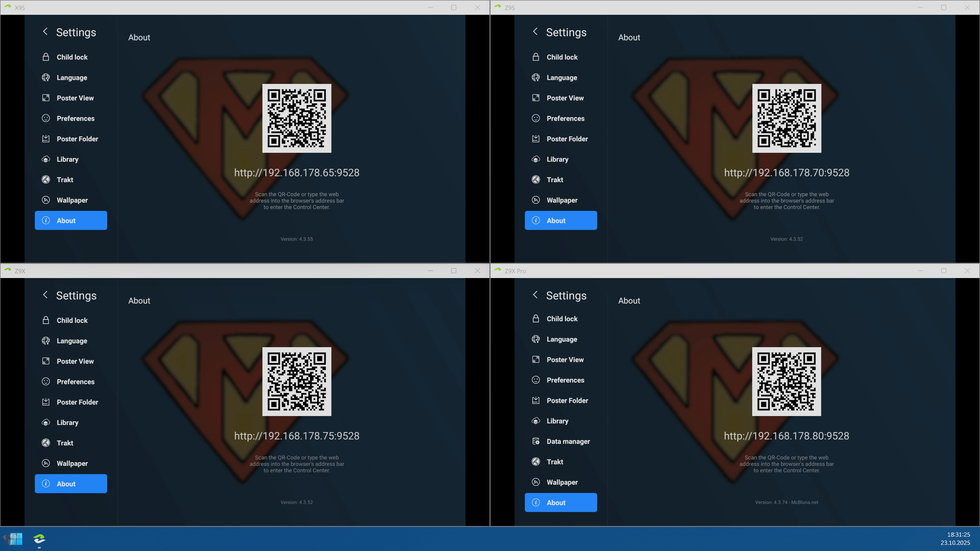
Task: Click Data manager icon in Z9X Pro window
Action: point(536,441)
